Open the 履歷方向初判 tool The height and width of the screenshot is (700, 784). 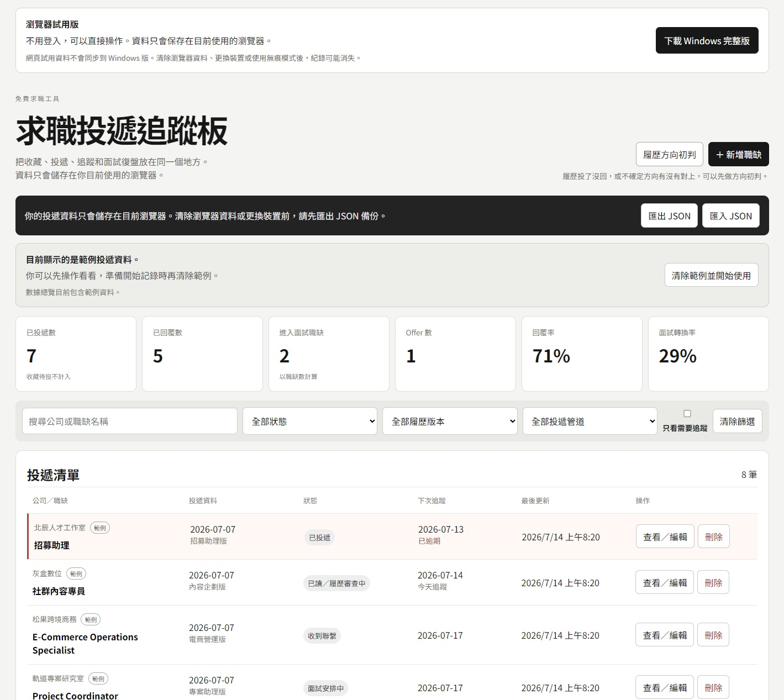669,155
